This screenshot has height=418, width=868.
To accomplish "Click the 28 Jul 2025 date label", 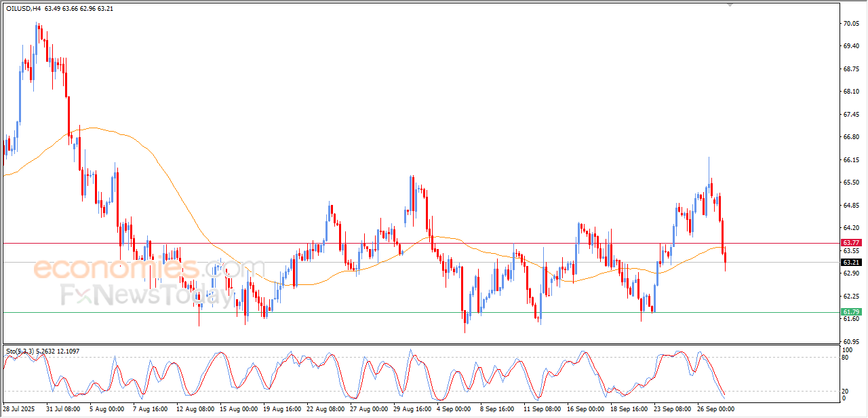I will pos(18,410).
